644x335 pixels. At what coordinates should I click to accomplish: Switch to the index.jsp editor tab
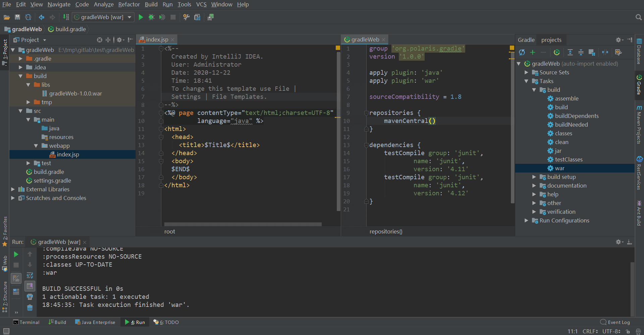pyautogui.click(x=157, y=40)
